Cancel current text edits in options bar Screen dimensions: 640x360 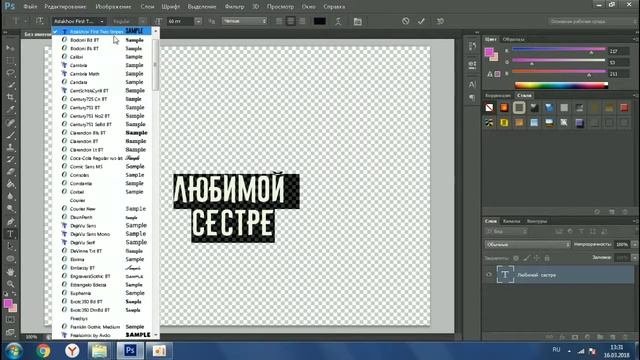[x=405, y=21]
